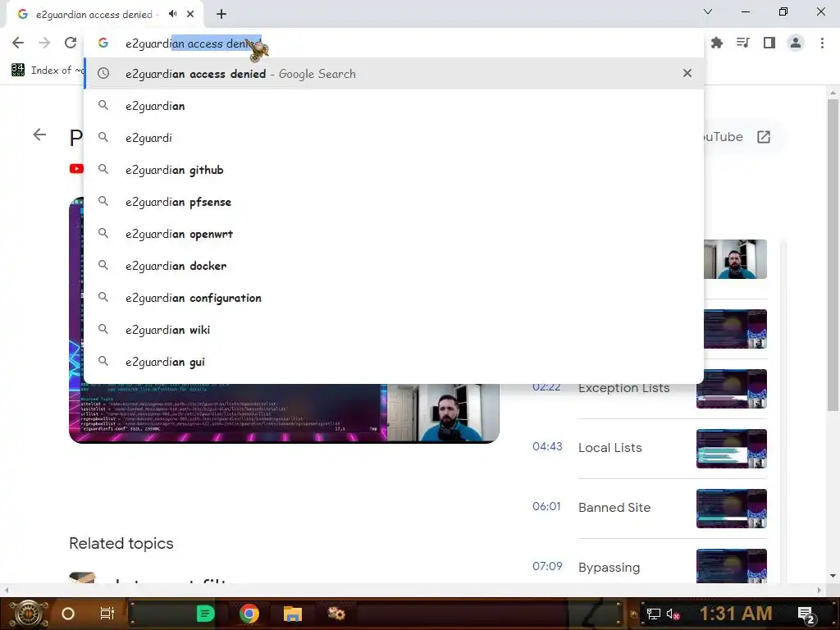The height and width of the screenshot is (630, 840).
Task: Go back to previous page in browser
Action: tap(18, 43)
